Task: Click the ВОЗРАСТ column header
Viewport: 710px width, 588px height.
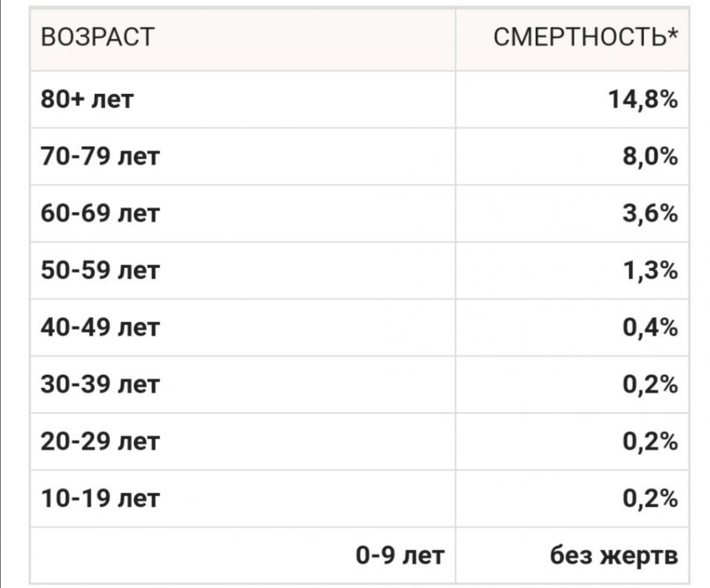Action: pyautogui.click(x=97, y=38)
